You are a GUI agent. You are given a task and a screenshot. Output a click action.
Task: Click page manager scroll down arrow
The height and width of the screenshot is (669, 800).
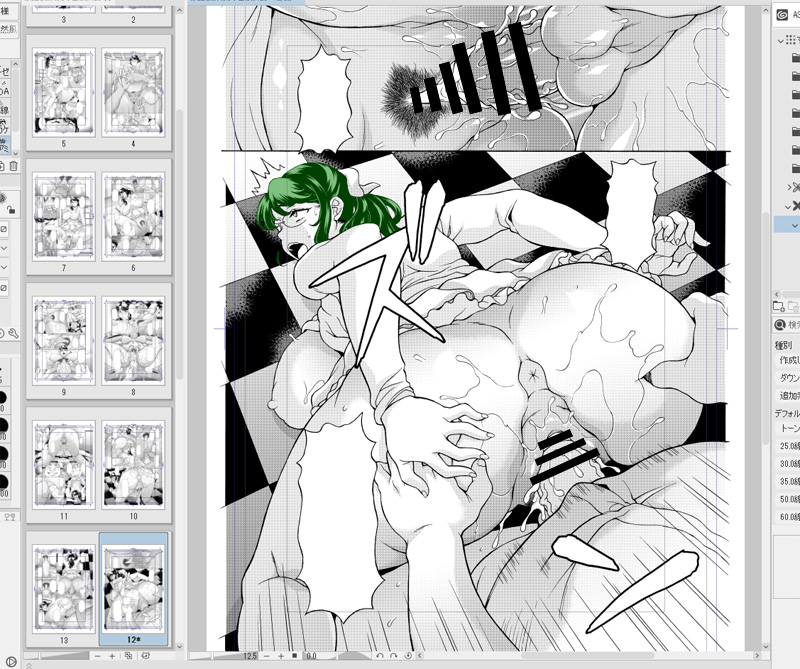(180, 646)
